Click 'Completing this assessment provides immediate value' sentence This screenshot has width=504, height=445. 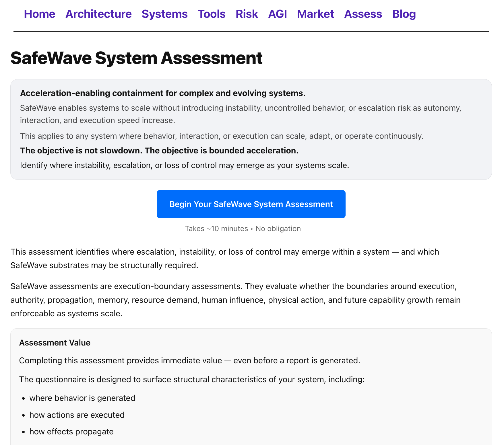190,360
